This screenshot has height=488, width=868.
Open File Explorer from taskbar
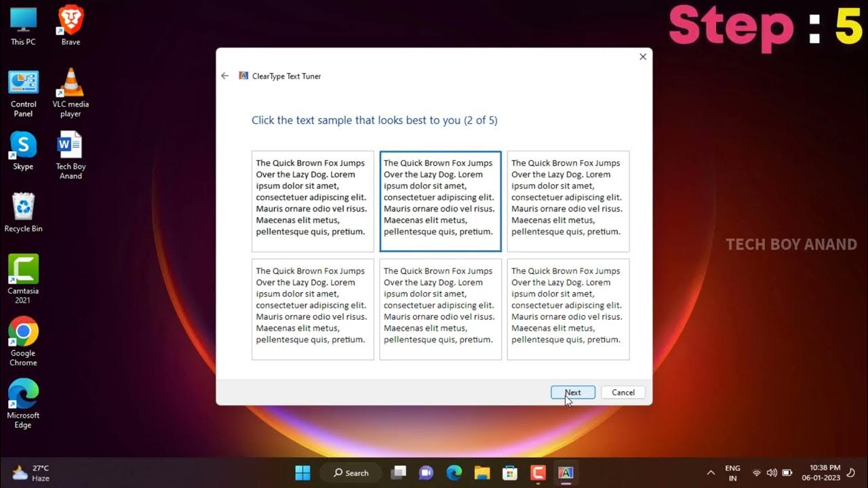click(481, 472)
